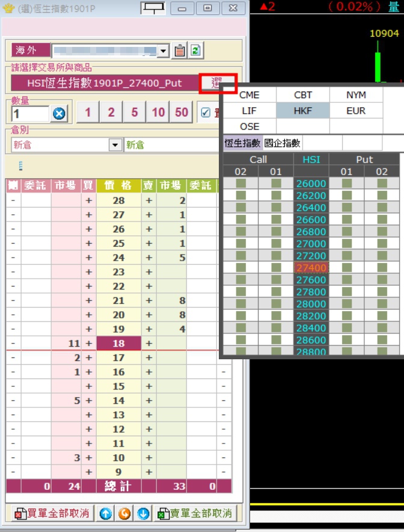Switch to 恆生指數 product tab
This screenshot has width=404, height=532.
coord(242,143)
